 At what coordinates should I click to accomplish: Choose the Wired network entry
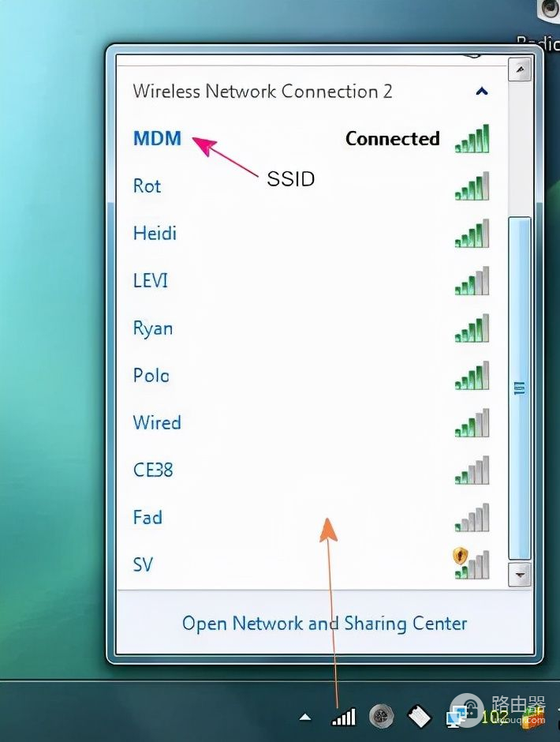click(312, 422)
